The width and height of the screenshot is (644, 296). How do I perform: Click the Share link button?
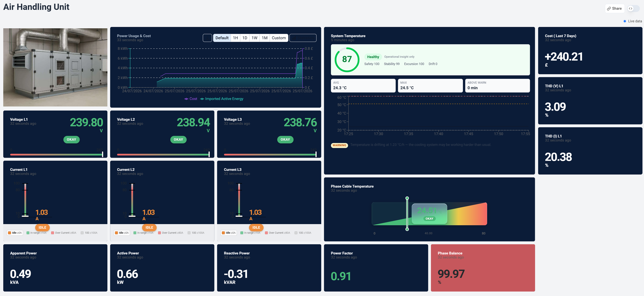(614, 9)
